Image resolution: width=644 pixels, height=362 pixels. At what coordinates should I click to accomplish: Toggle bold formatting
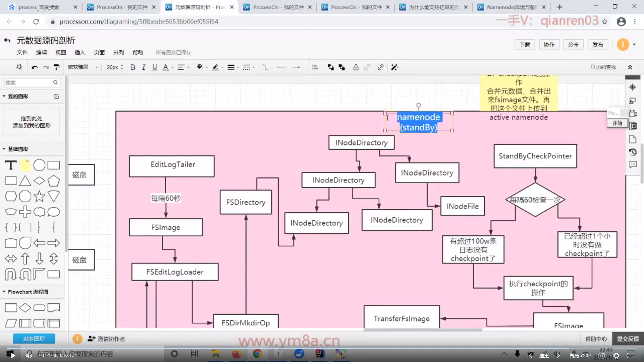point(132,67)
